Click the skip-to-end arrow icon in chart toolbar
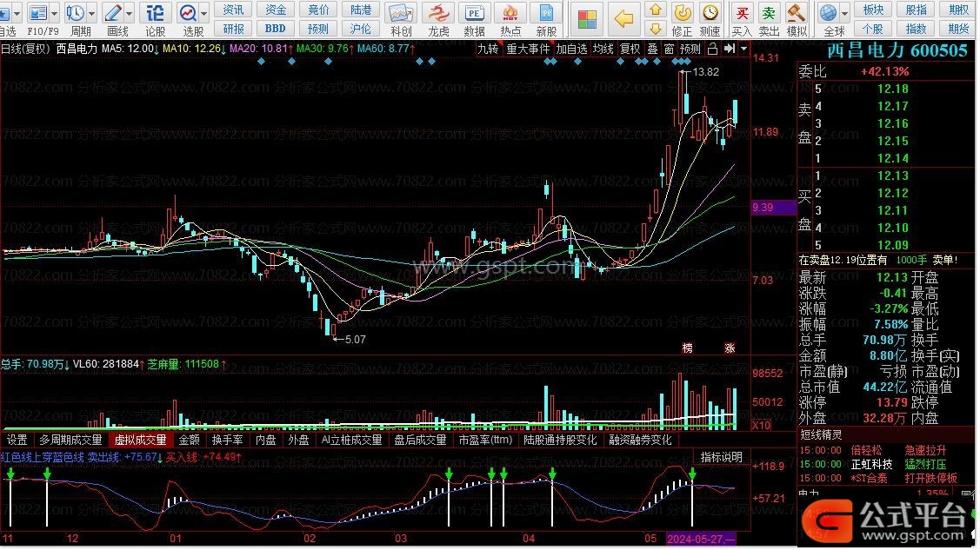Viewport: 980px width, 550px height. coord(729,49)
